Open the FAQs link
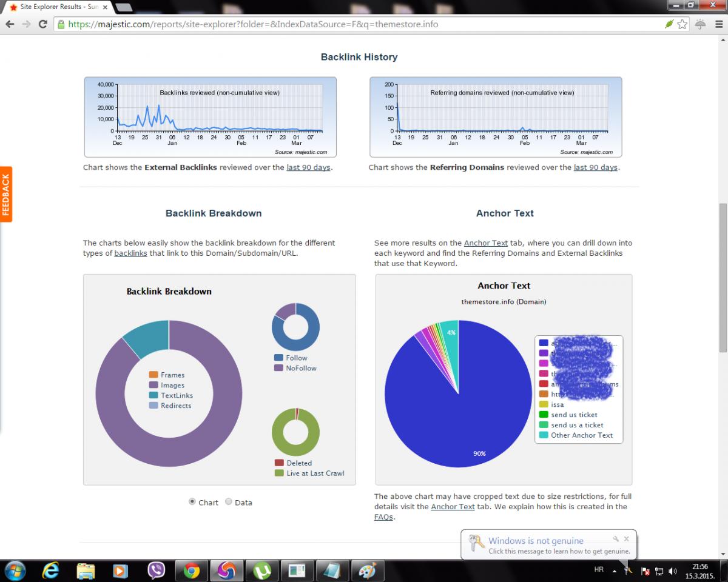 383,517
